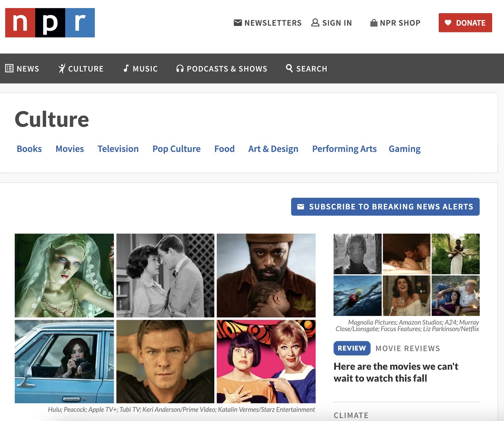The height and width of the screenshot is (421, 504).
Task: Open the fall movies article headline
Action: pyautogui.click(x=395, y=372)
